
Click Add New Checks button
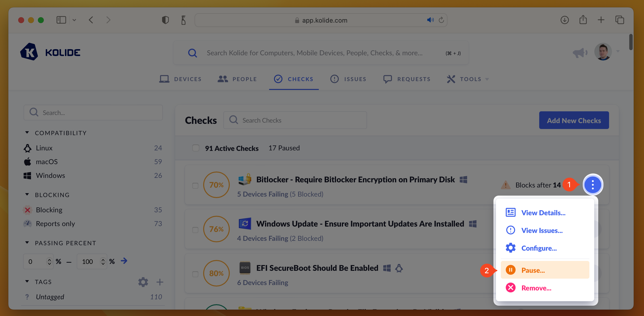[573, 120]
